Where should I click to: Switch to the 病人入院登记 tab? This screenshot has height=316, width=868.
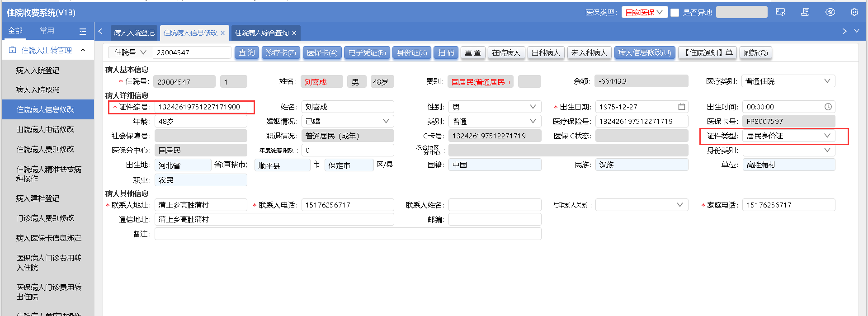click(134, 33)
